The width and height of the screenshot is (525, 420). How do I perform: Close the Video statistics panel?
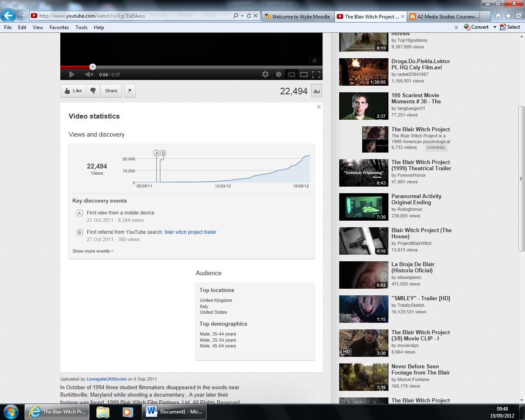click(x=319, y=107)
